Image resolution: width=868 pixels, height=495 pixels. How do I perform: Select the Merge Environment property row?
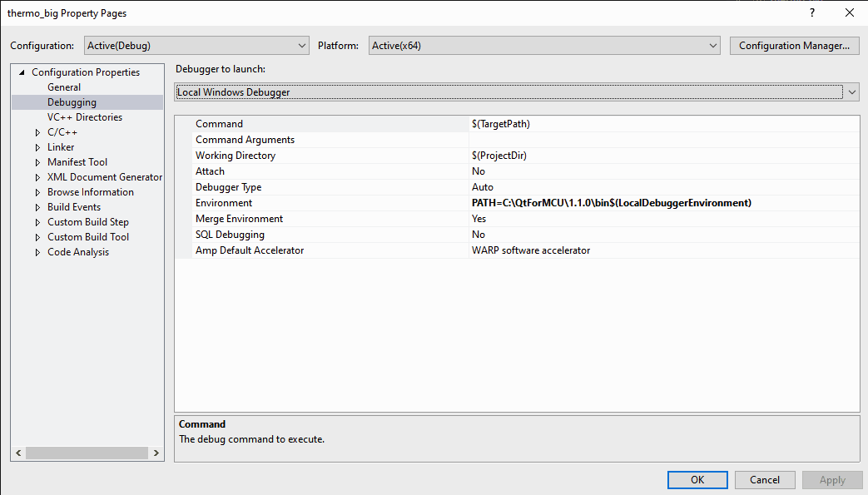click(240, 219)
